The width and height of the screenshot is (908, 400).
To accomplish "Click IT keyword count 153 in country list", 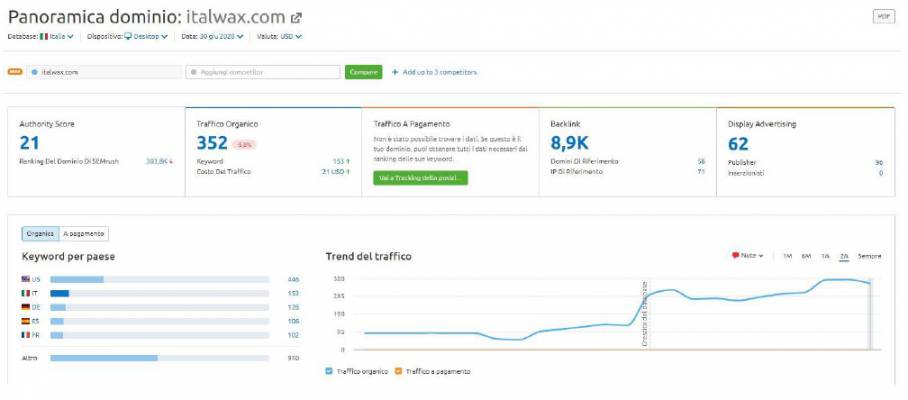I will (x=293, y=293).
